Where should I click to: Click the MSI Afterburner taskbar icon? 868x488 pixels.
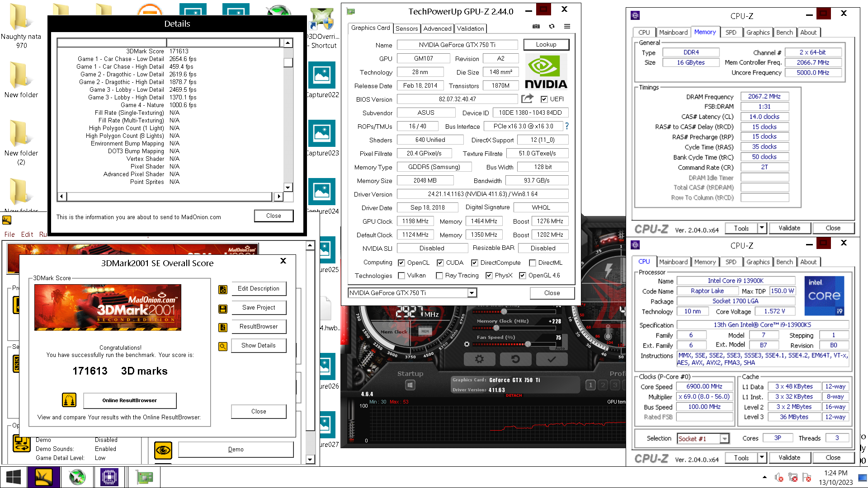click(77, 477)
